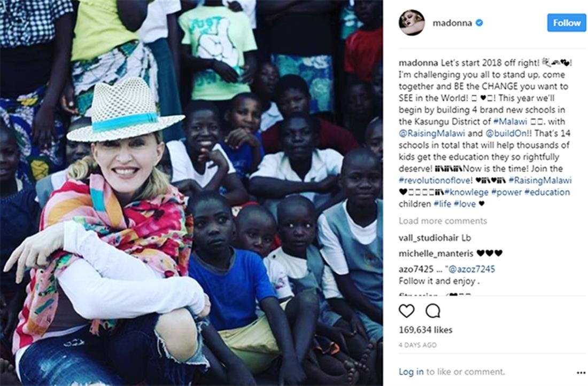Open the three-dot more options menu
The height and width of the screenshot is (386, 588).
tap(581, 373)
